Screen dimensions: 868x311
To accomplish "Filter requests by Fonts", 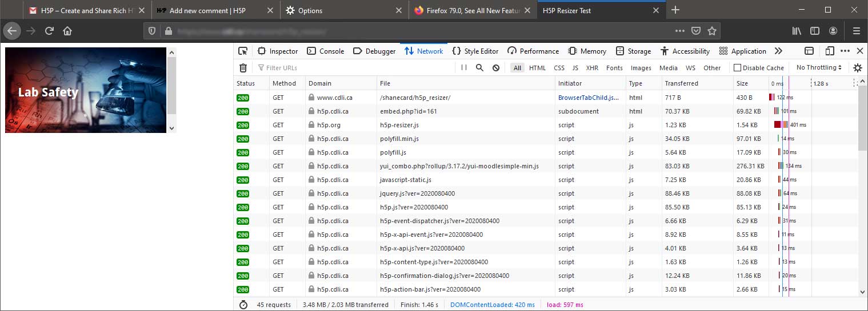I will (614, 67).
